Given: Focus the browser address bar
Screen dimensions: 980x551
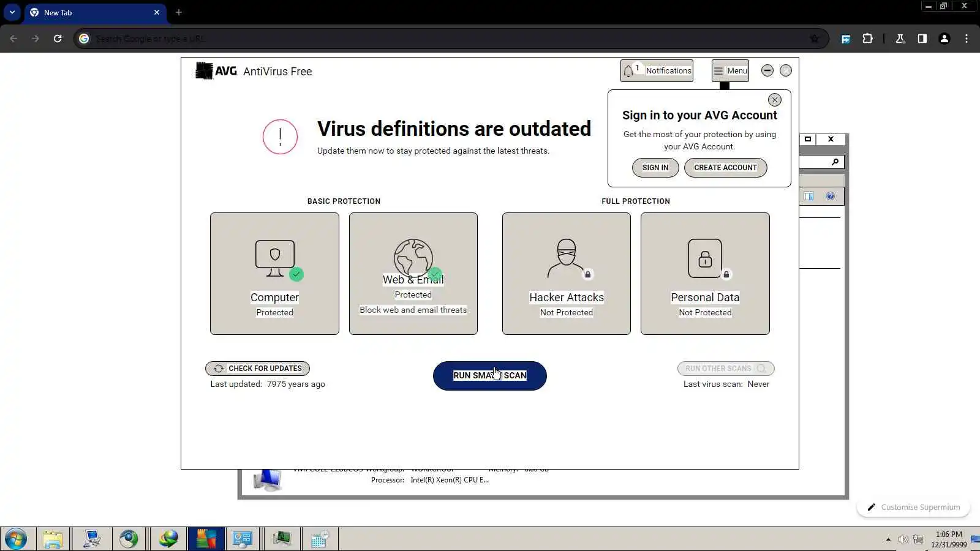Looking at the screenshot, I should coord(450,39).
